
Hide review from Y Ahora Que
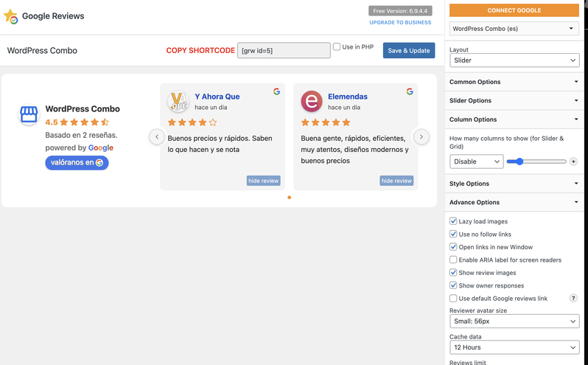click(264, 181)
